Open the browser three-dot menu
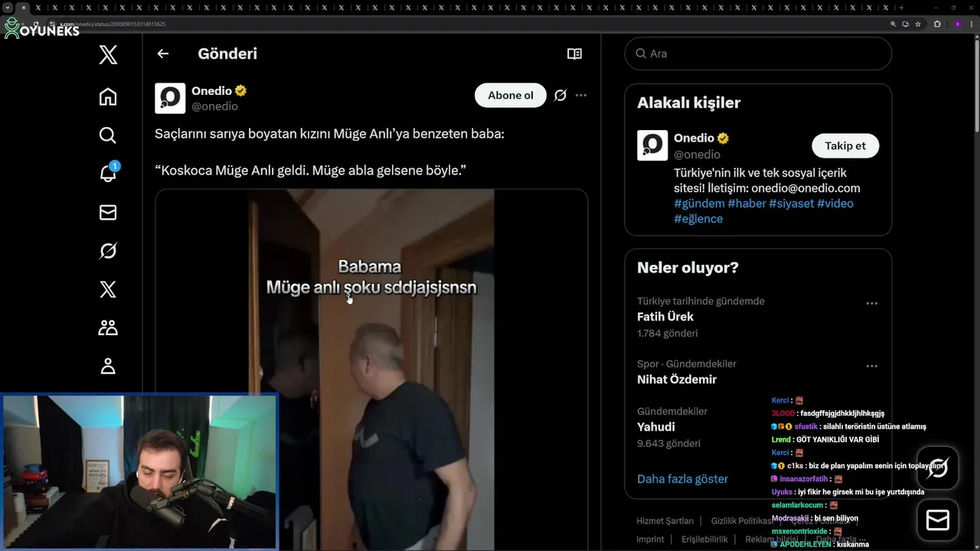The width and height of the screenshot is (980, 551). point(972,24)
